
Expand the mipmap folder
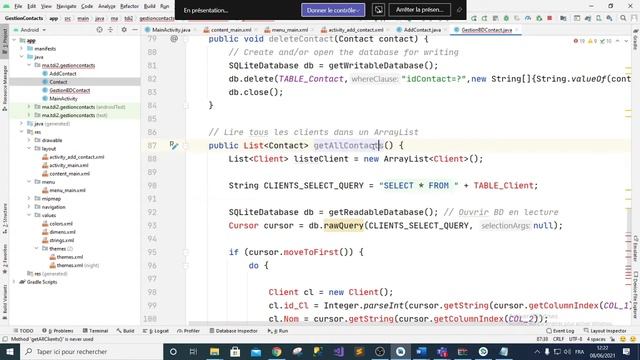pyautogui.click(x=29, y=199)
